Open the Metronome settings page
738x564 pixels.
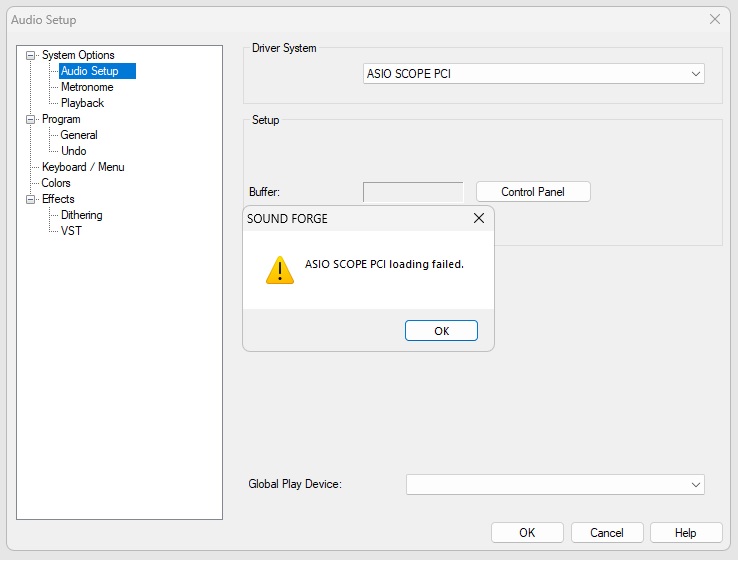[87, 87]
